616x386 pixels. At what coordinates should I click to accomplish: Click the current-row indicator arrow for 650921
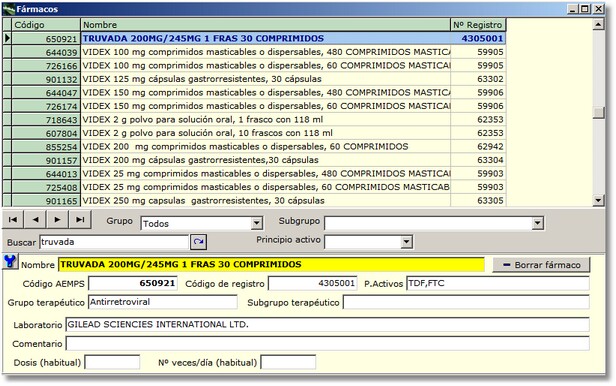coord(7,38)
